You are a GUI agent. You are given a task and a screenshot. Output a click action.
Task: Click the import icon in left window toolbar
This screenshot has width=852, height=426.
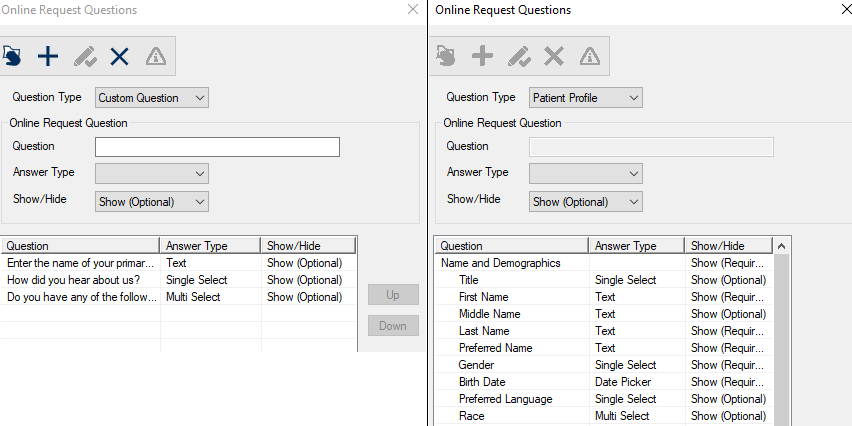click(12, 56)
